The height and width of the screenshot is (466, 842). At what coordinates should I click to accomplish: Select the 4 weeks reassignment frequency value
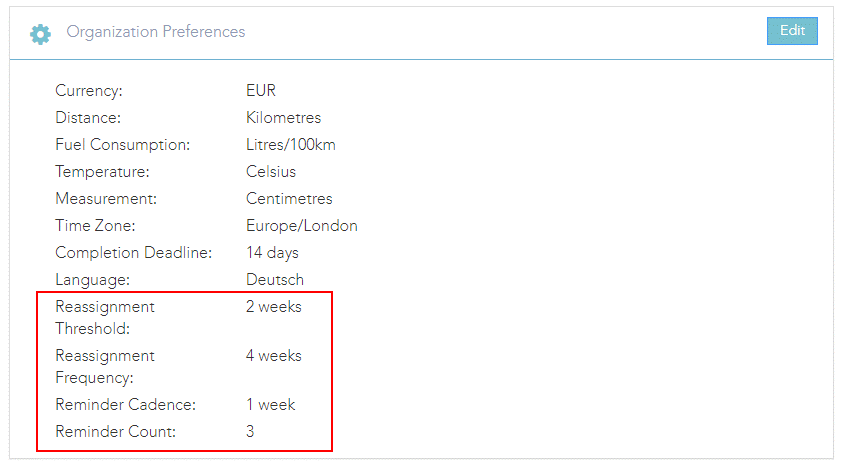(273, 356)
